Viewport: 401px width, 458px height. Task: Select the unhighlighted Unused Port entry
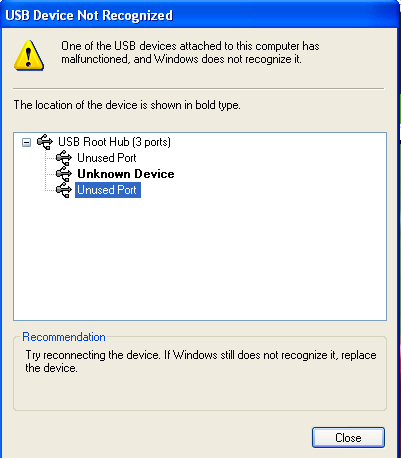tap(107, 158)
